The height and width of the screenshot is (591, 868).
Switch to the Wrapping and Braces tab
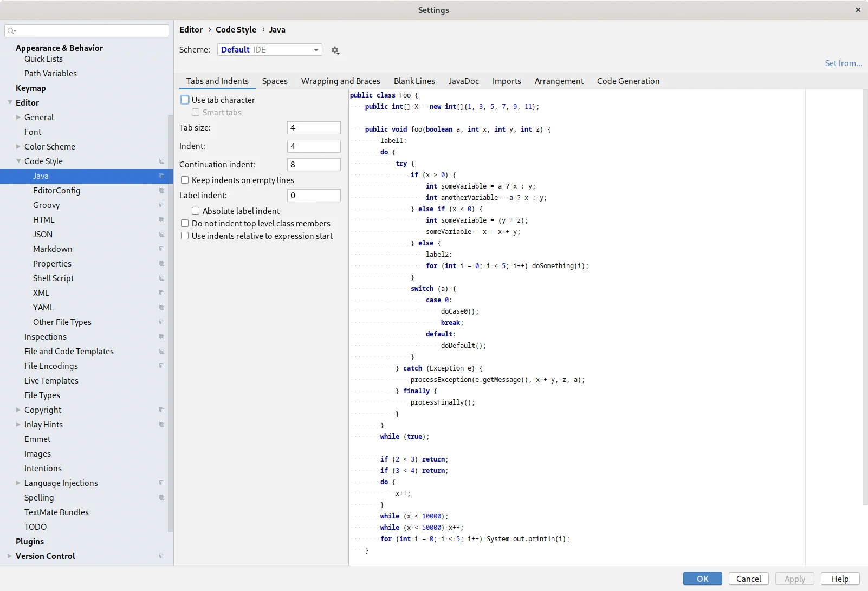pos(340,81)
